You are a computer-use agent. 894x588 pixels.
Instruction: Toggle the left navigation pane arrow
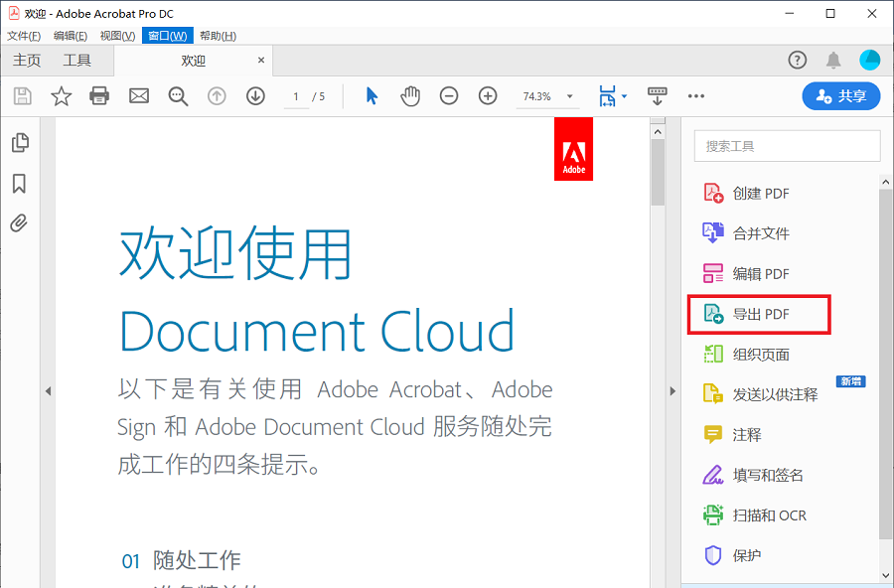pyautogui.click(x=48, y=391)
